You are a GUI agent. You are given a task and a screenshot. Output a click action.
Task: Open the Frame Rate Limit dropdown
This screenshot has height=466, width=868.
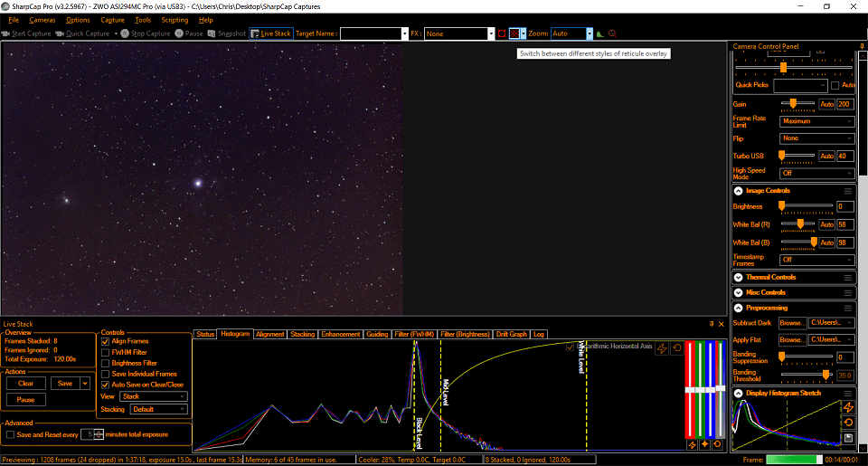816,121
